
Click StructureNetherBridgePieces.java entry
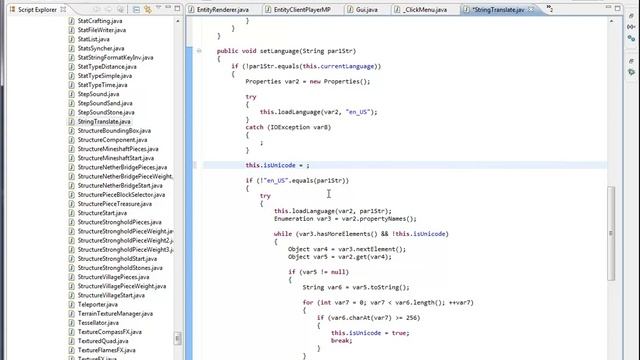122,167
